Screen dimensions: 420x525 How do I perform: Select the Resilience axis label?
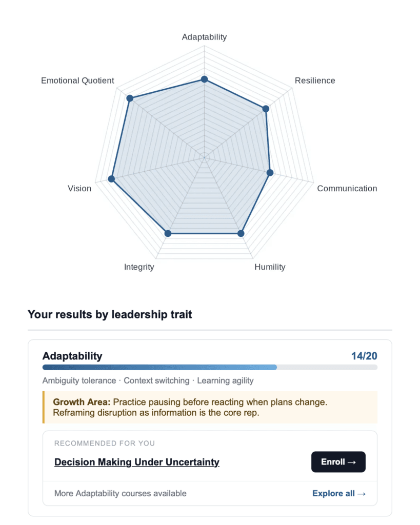pos(315,80)
